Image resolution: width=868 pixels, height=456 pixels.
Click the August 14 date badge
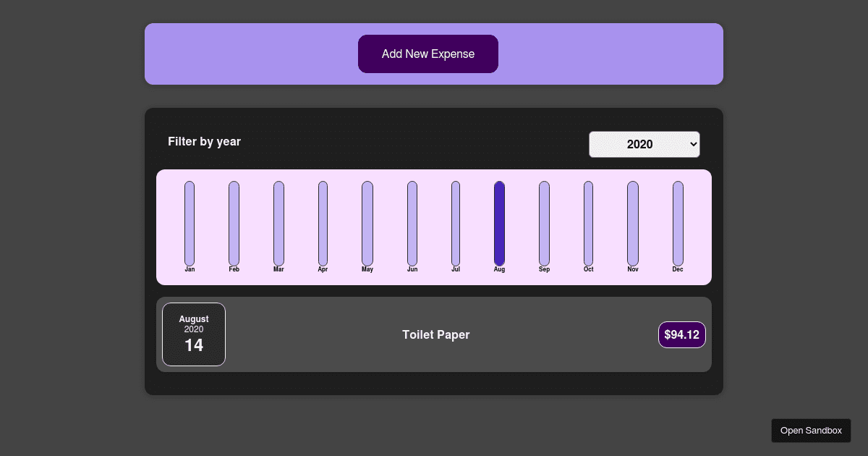click(194, 334)
